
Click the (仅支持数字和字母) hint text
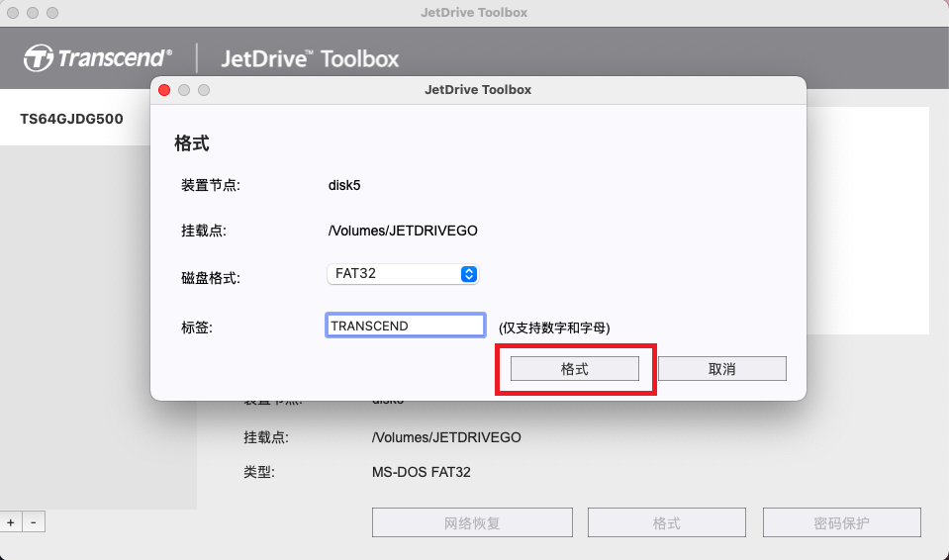click(x=554, y=327)
